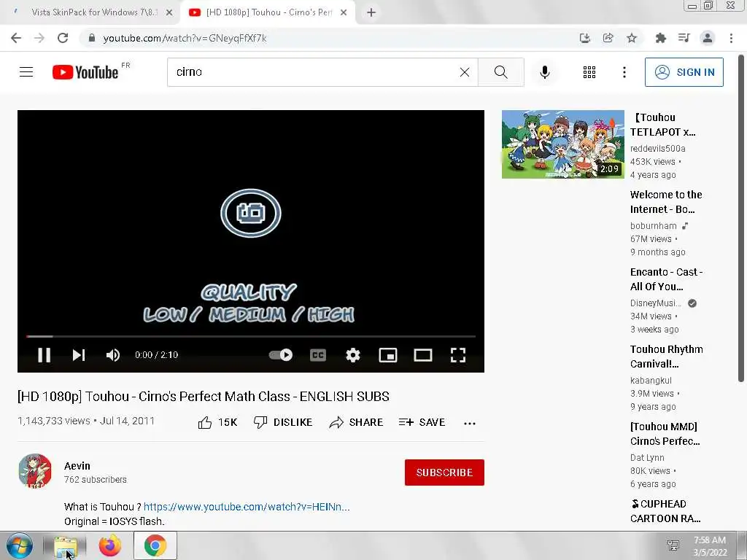
Task: Open the player settings gear
Action: click(x=353, y=355)
